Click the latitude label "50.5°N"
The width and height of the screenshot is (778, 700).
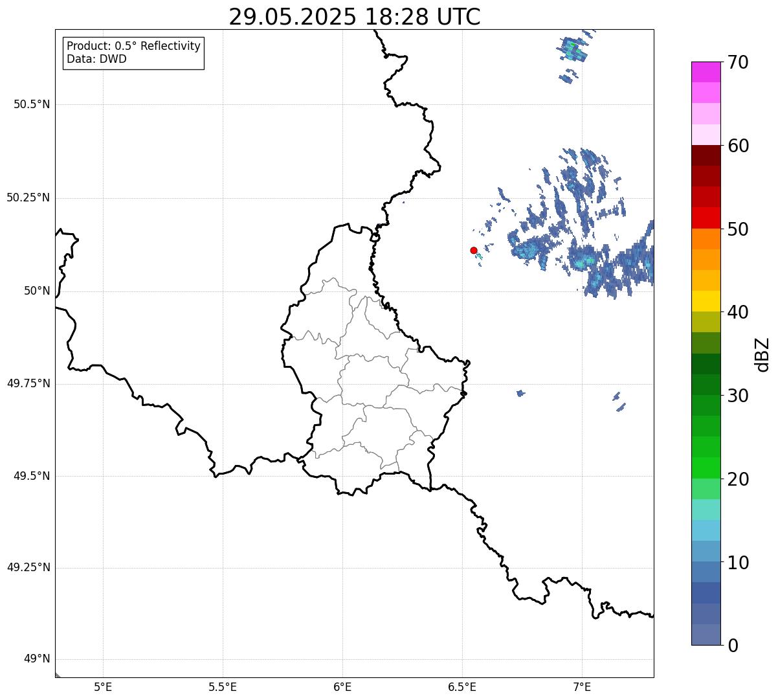click(x=32, y=104)
